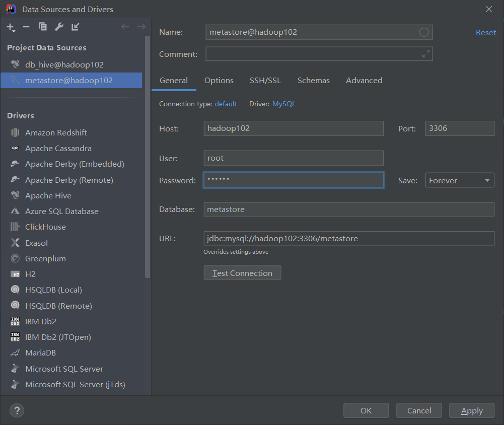
Task: Open driver settings wrench icon
Action: coord(59,27)
